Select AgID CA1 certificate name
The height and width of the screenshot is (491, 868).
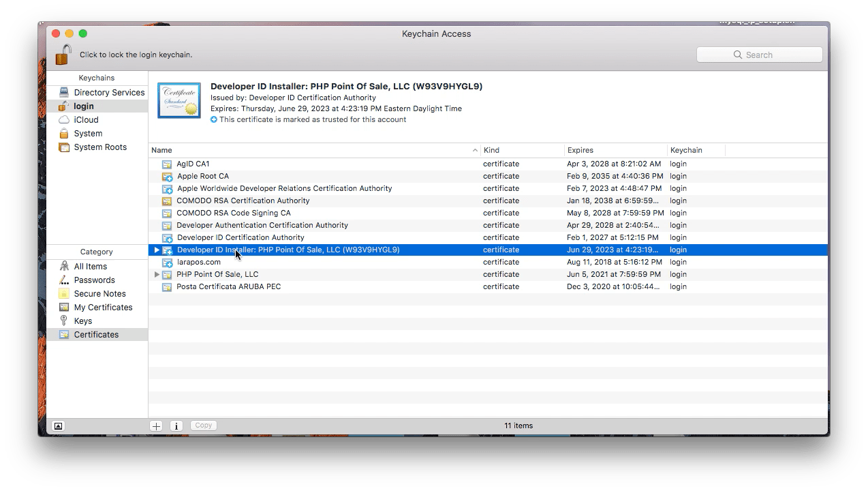tap(193, 164)
